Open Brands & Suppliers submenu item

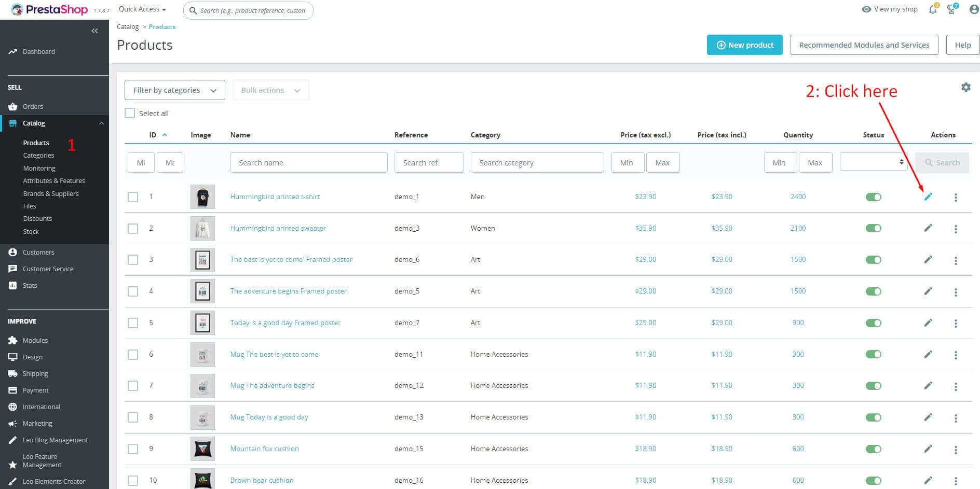[x=51, y=193]
